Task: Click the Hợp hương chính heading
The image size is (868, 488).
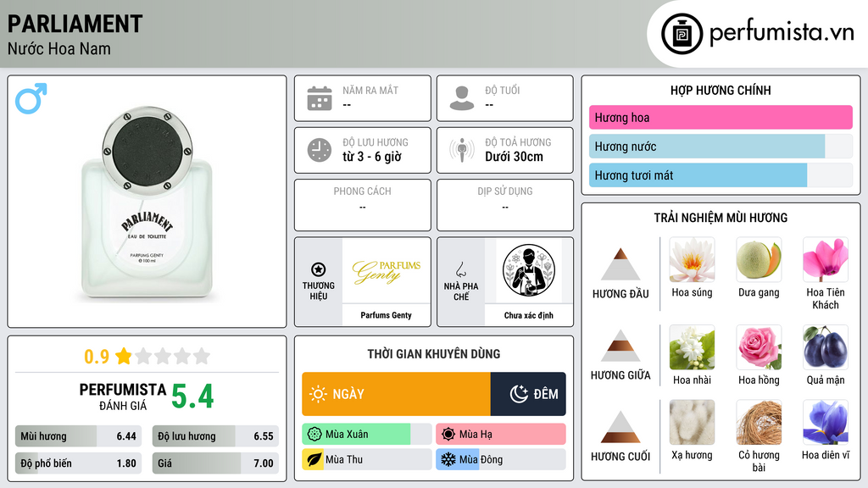Action: pos(721,90)
